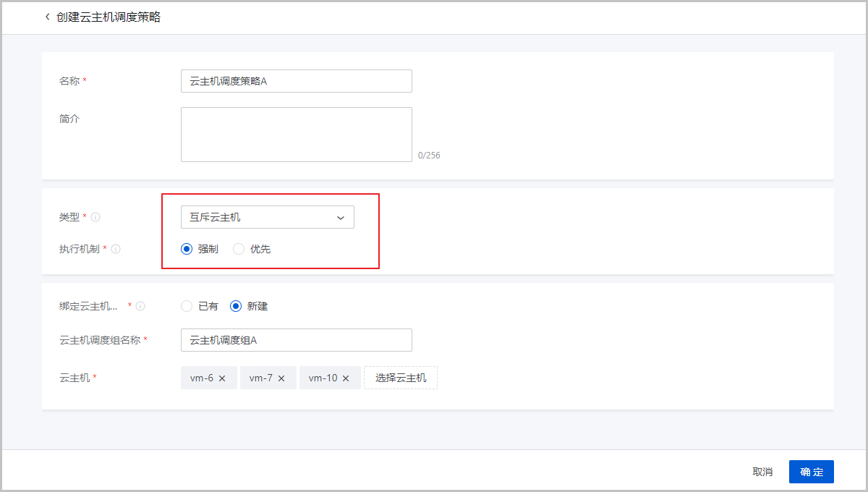This screenshot has width=868, height=492.
Task: Remove vm-6 tag using its X icon
Action: tap(222, 378)
